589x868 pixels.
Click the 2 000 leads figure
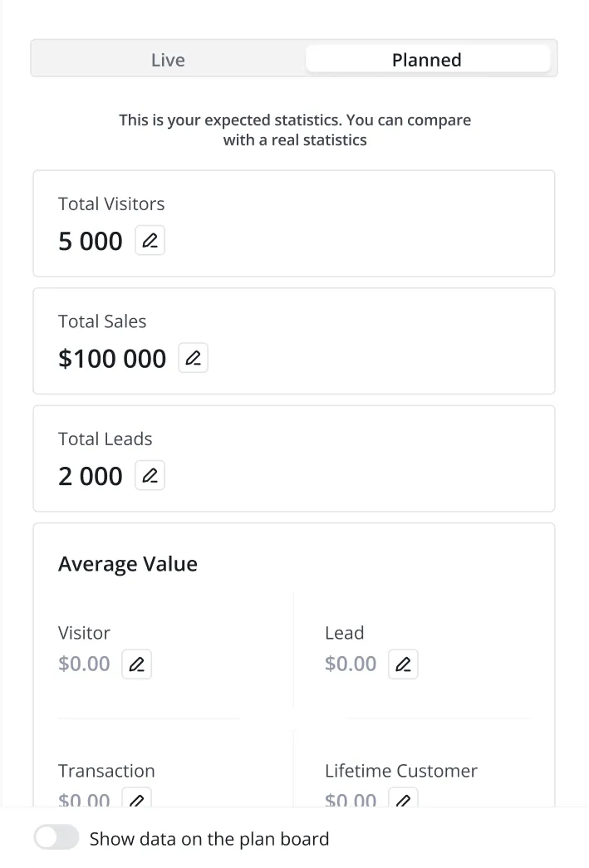pos(91,477)
